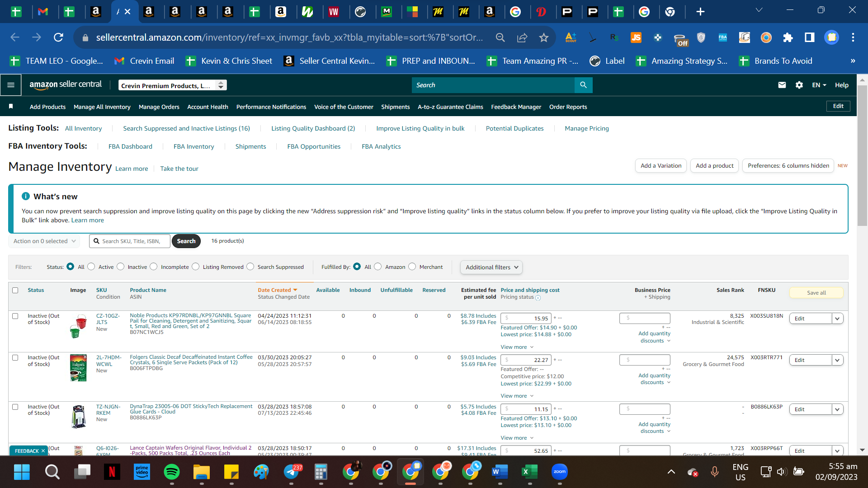Screen dimensions: 868x488
Task: Click the Add a product button
Action: click(x=714, y=166)
